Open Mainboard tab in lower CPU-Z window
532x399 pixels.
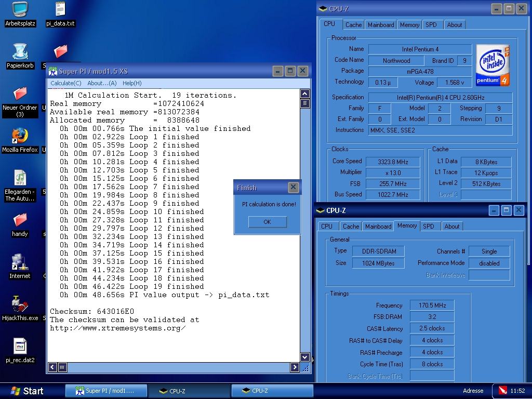pyautogui.click(x=378, y=227)
